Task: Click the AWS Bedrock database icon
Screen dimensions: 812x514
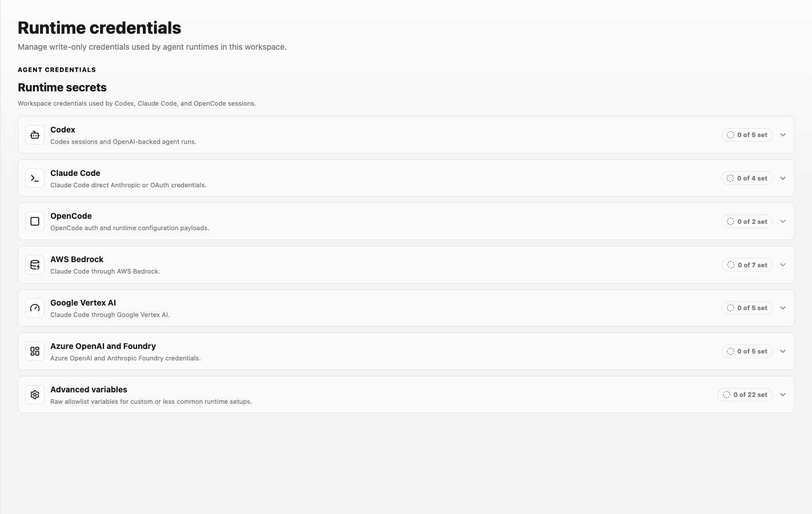Action: click(x=35, y=265)
